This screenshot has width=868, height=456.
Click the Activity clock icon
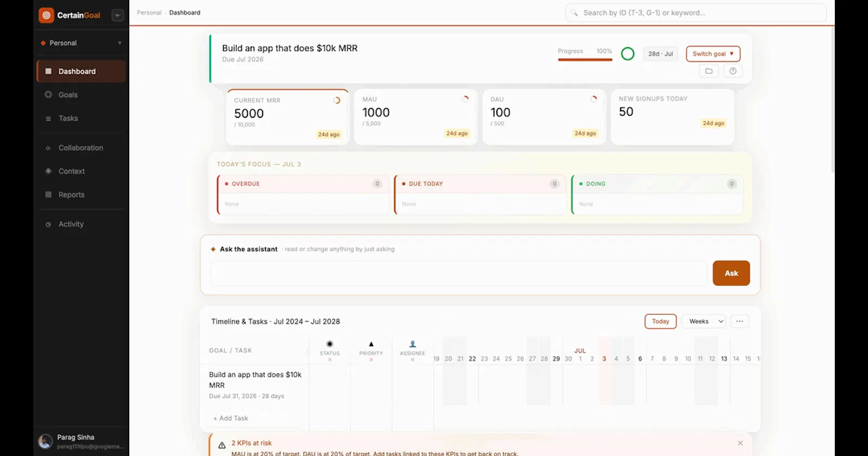[x=48, y=224]
